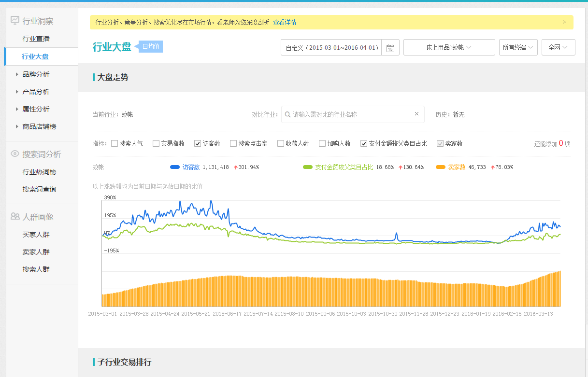Viewport: 588px width, 377px height.
Task: Uncheck the 访客数 indicator
Action: point(198,143)
